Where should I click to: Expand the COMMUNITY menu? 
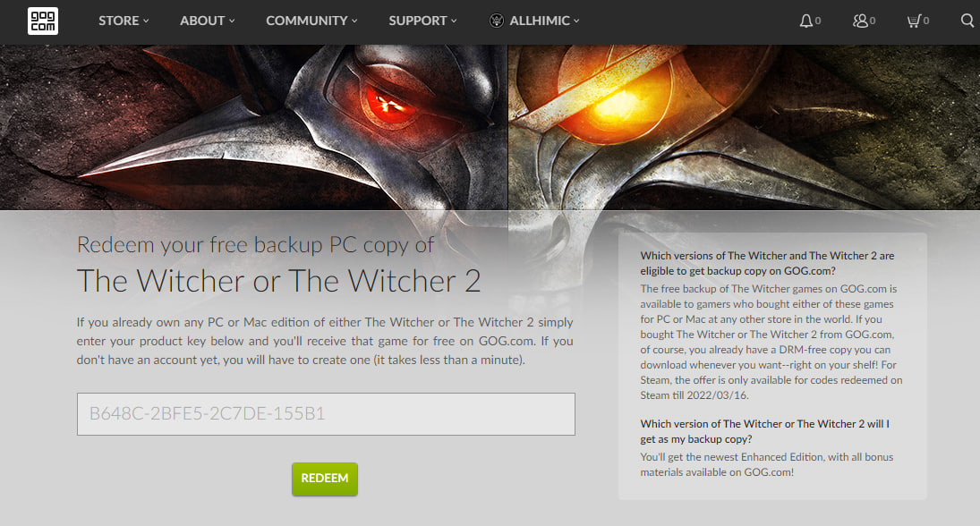(311, 21)
